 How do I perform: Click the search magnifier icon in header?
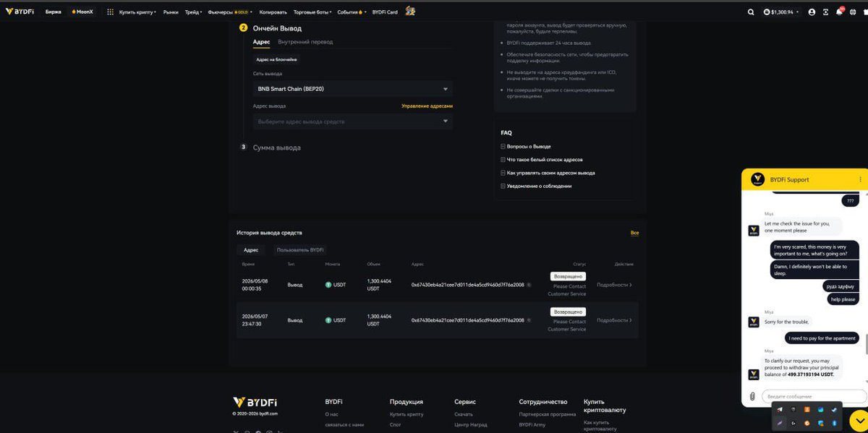coord(751,12)
